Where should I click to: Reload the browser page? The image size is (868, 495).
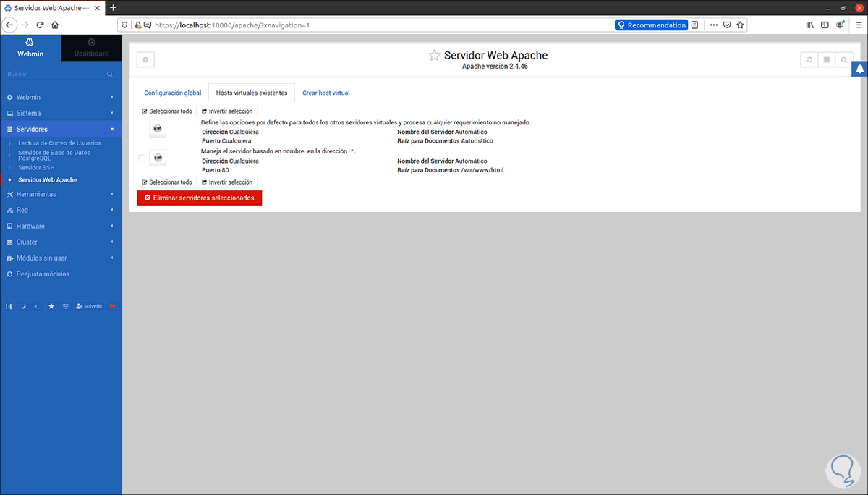(41, 25)
